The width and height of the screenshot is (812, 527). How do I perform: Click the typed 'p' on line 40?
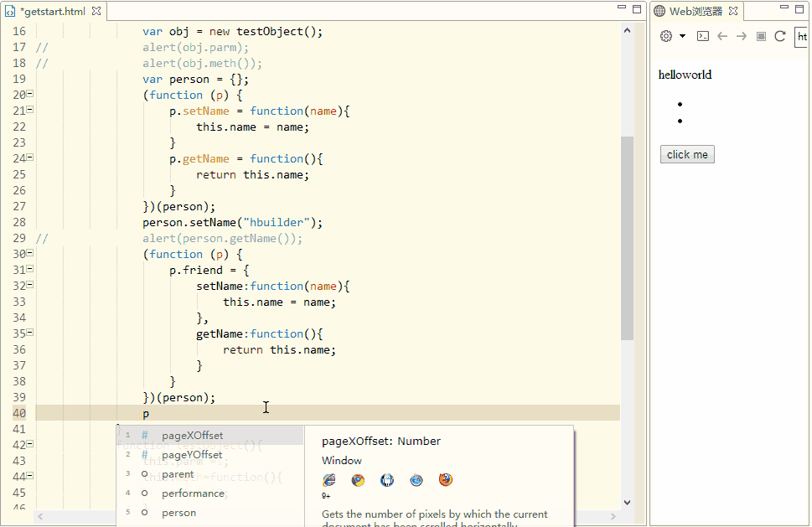[146, 414]
